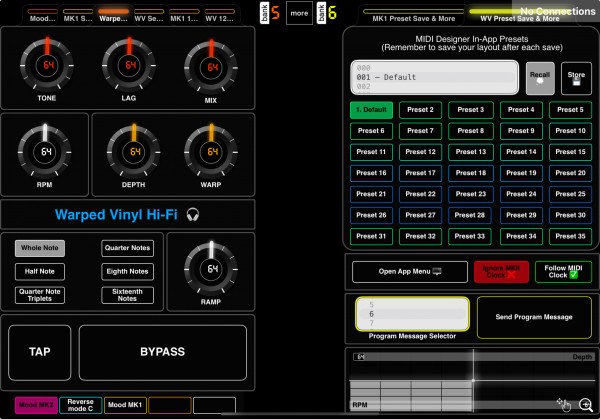
Task: Select Sixteenth Notes subdivision
Action: pyautogui.click(x=127, y=295)
